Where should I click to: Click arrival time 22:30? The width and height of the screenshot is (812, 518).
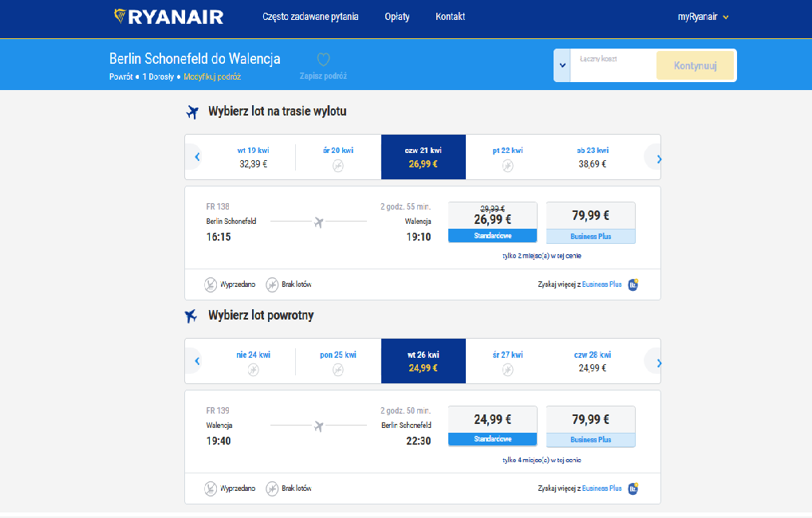pos(419,441)
